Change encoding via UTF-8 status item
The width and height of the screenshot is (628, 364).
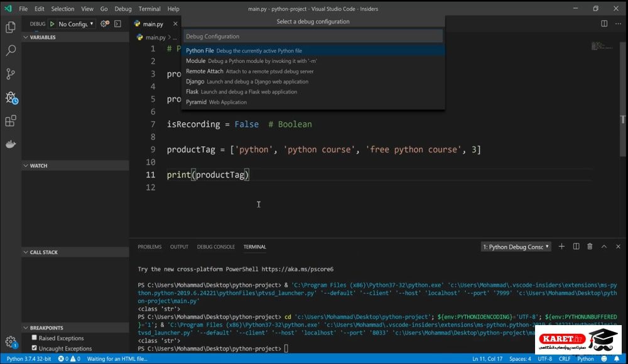544,359
